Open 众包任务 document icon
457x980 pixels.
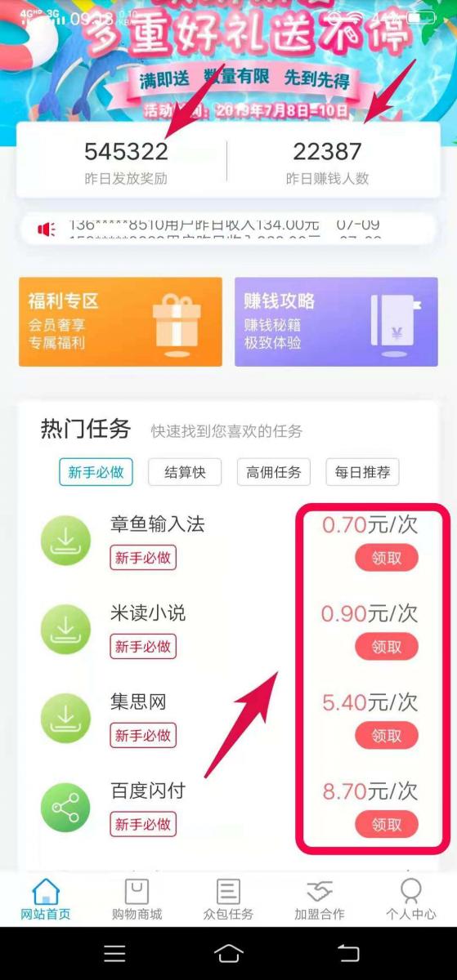(228, 891)
